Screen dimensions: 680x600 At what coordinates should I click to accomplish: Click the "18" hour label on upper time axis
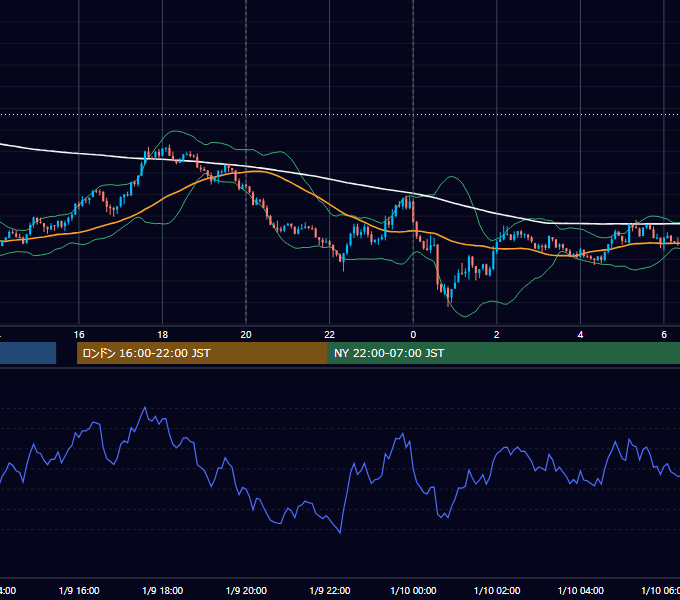pos(163,335)
